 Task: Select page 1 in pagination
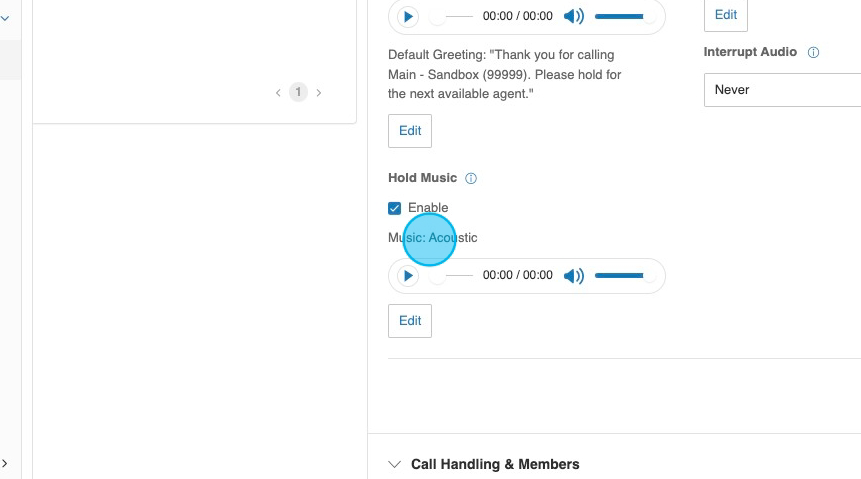[298, 93]
